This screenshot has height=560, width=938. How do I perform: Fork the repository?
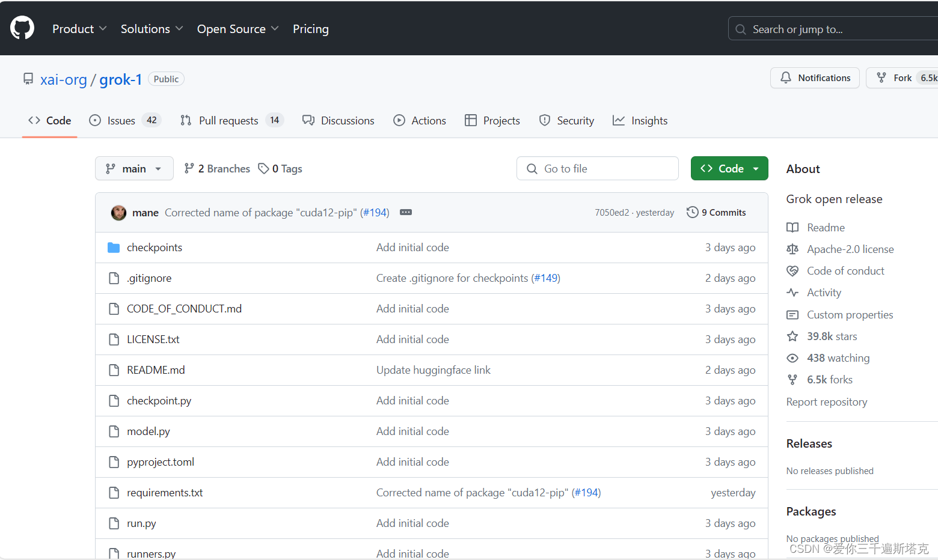click(902, 78)
